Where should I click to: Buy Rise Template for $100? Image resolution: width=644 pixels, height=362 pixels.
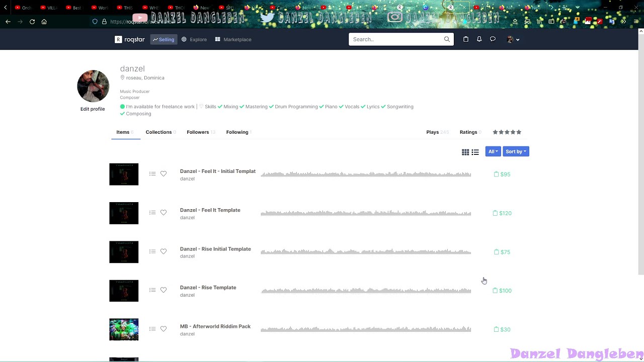(502, 291)
